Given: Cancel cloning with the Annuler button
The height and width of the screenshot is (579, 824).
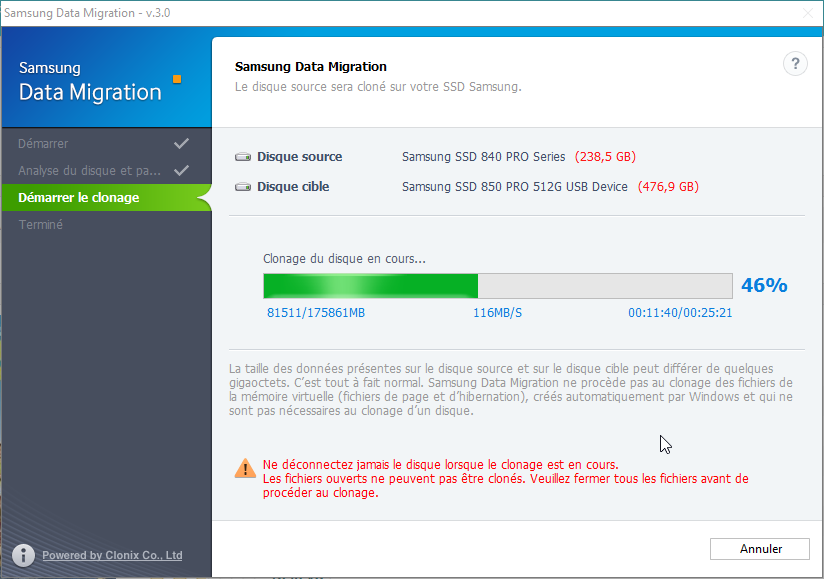Looking at the screenshot, I should 760,549.
